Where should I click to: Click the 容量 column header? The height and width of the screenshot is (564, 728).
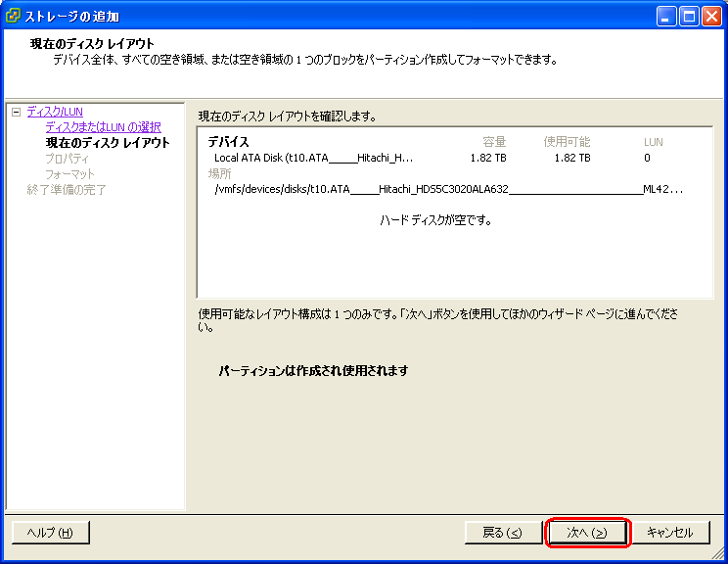tap(494, 142)
